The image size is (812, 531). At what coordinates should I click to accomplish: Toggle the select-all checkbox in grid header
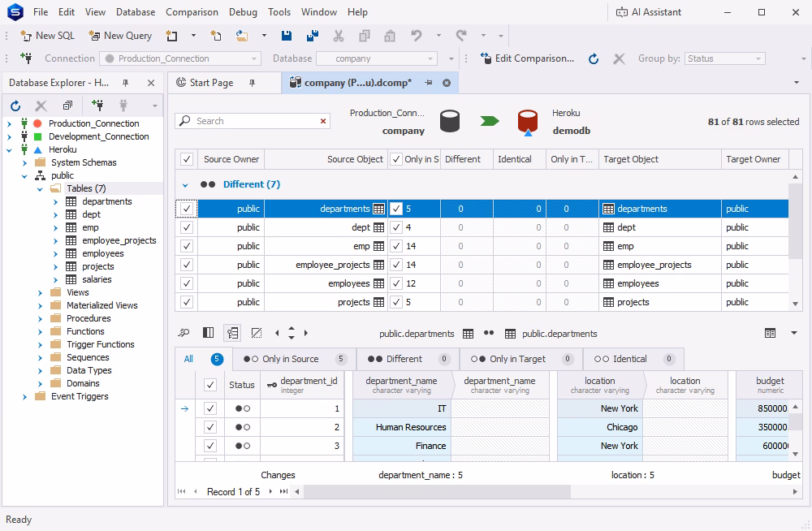tap(187, 159)
